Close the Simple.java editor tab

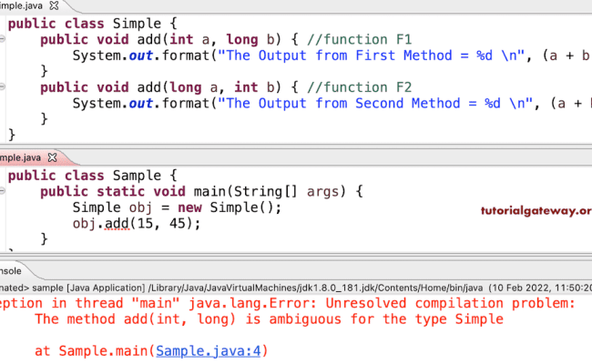(55, 5)
